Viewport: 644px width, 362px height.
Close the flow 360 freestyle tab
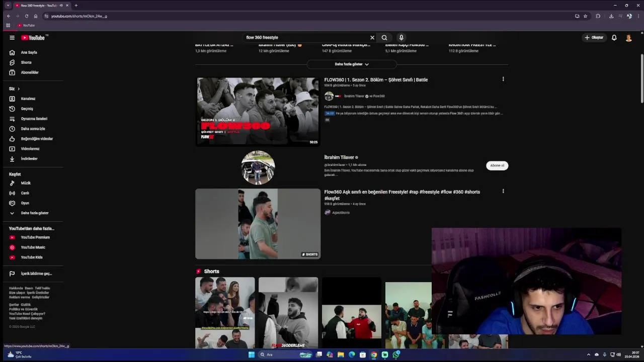tap(67, 6)
